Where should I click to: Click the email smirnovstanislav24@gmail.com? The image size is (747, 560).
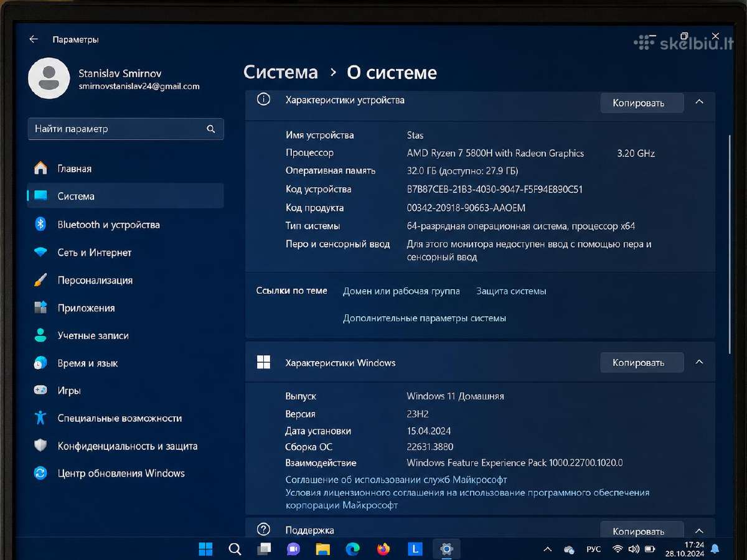pyautogui.click(x=139, y=86)
